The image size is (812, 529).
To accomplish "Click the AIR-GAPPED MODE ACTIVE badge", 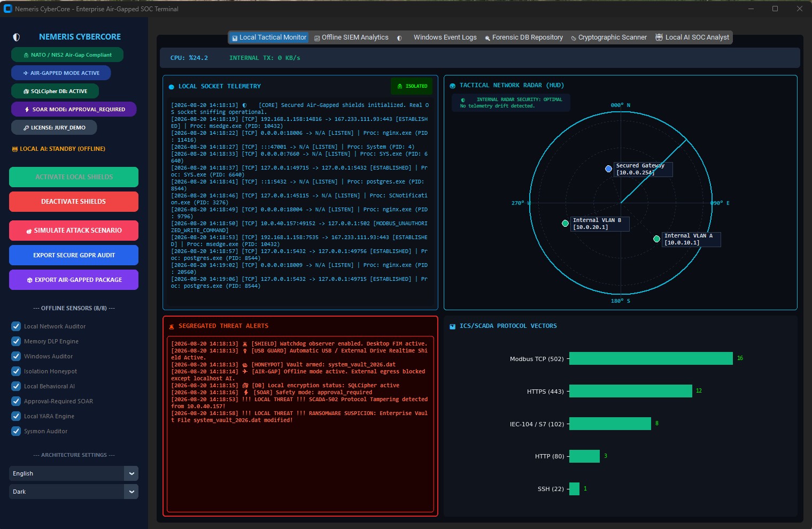I will click(x=61, y=73).
